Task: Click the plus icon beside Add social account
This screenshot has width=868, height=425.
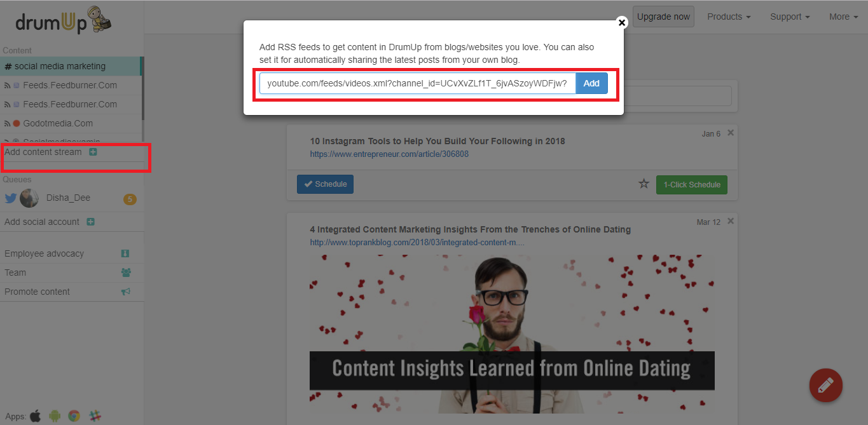Action: (x=90, y=222)
